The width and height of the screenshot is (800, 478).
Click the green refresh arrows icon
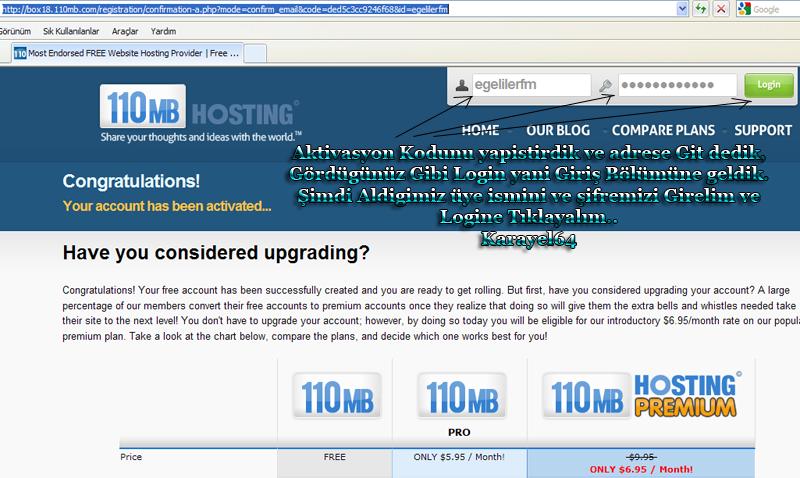[699, 9]
